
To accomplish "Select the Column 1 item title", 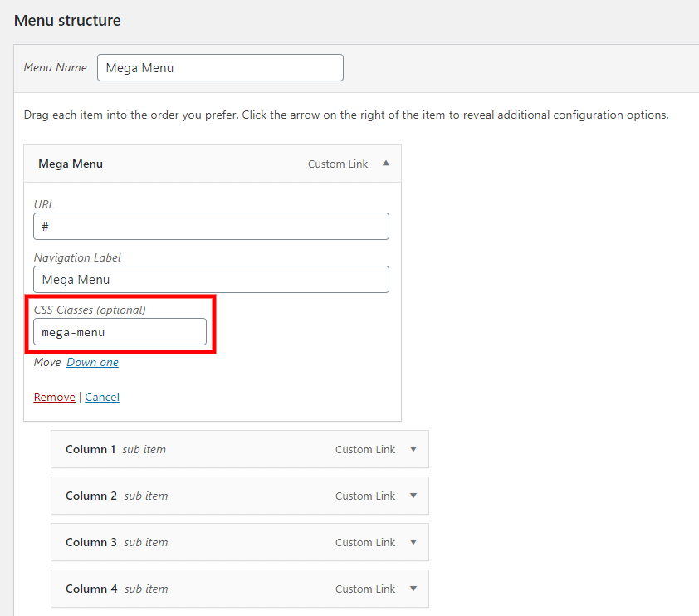I will pos(90,449).
